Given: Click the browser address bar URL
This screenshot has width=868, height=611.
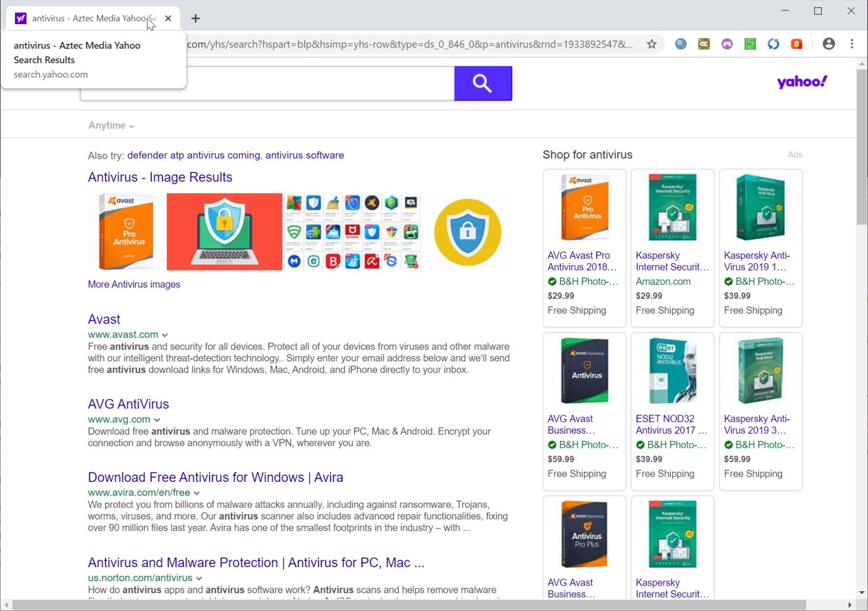Looking at the screenshot, I should pos(410,44).
